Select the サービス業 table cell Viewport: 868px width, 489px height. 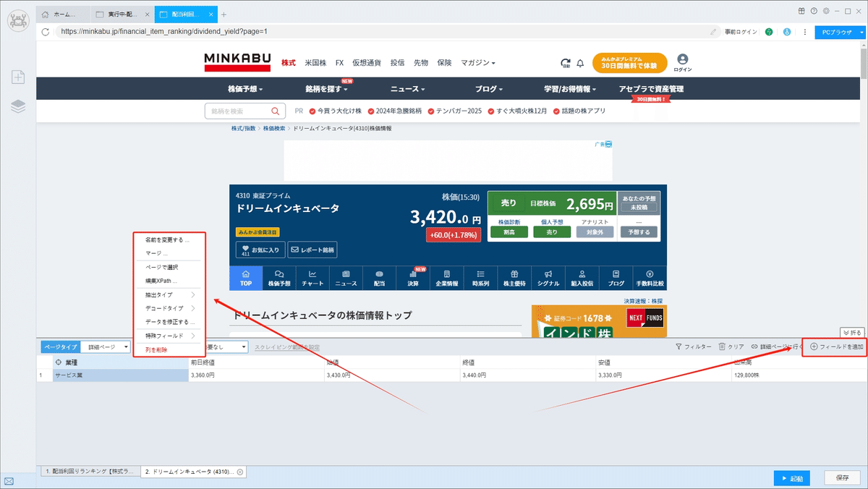(x=121, y=375)
